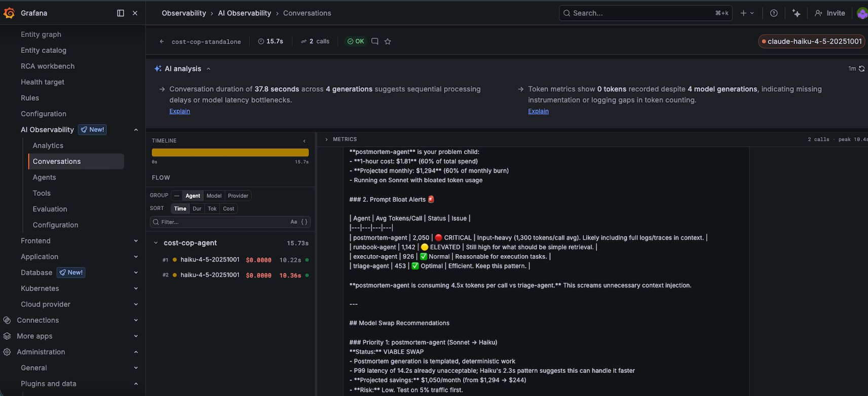
Task: Click Explain link under token metrics insight
Action: click(538, 111)
